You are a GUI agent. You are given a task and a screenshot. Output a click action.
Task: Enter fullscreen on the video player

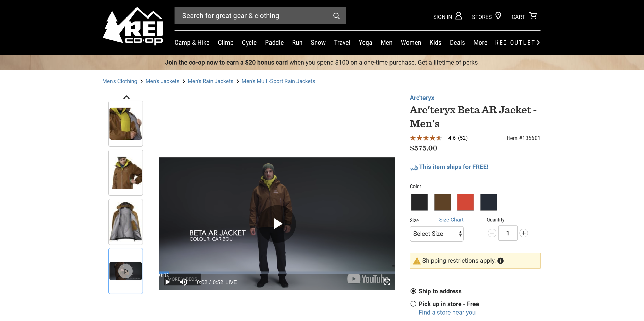tap(387, 282)
